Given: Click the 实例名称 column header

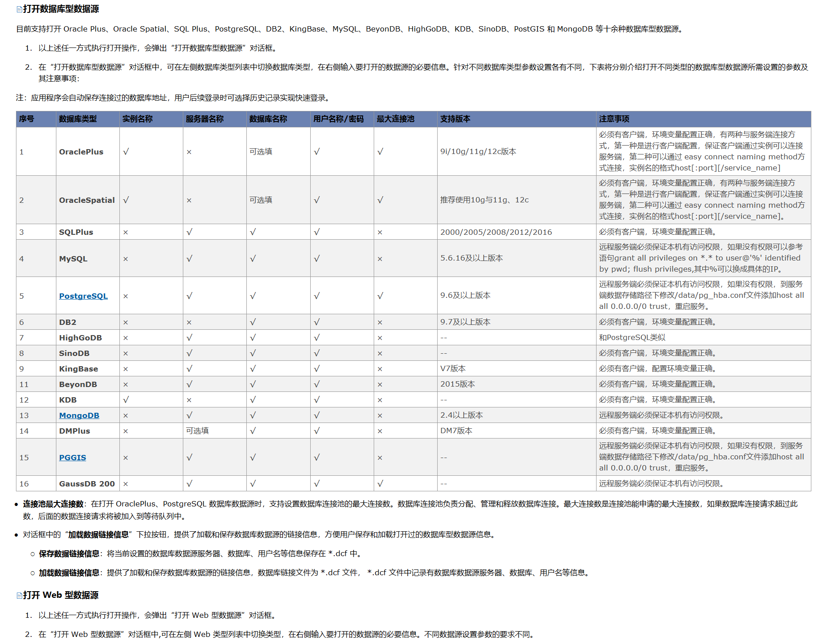Looking at the screenshot, I should tap(151, 119).
